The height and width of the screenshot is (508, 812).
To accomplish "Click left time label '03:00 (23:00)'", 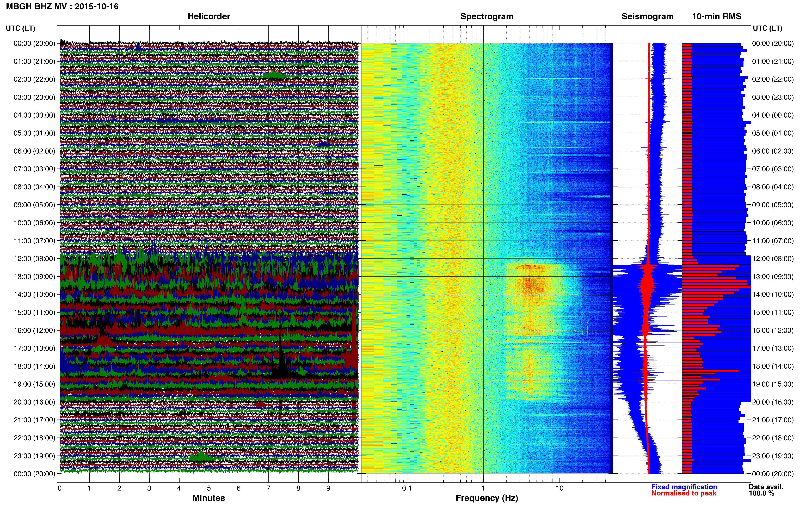I will (34, 97).
